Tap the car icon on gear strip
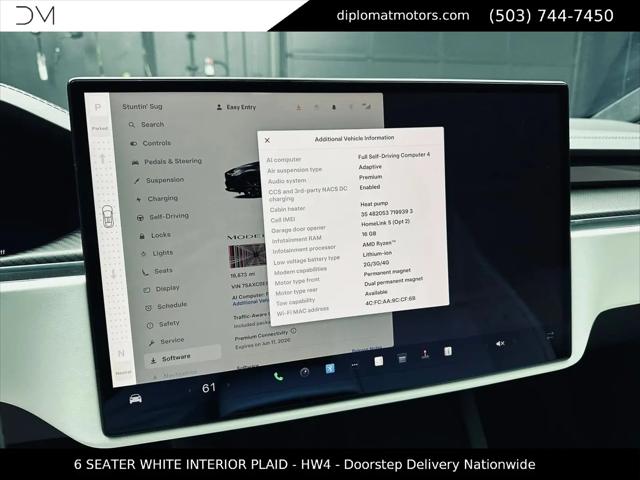The height and width of the screenshot is (480, 640). tap(107, 216)
